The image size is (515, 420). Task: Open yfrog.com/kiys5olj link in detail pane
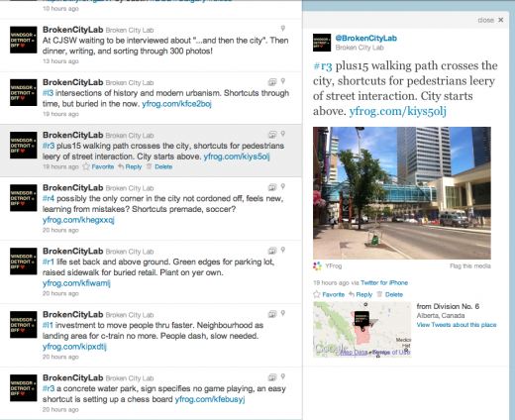[397, 111]
